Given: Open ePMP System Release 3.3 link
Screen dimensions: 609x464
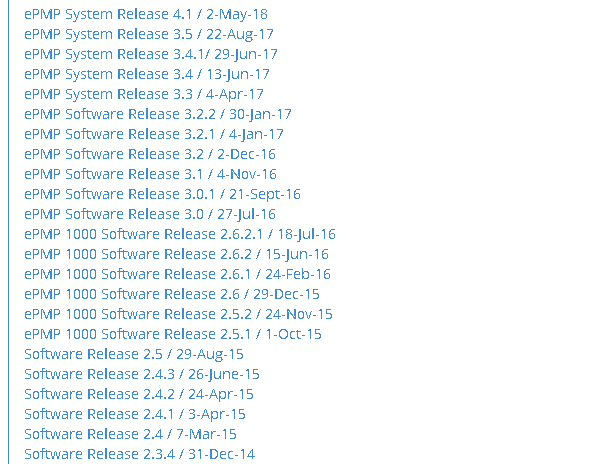Looking at the screenshot, I should pos(144,94).
